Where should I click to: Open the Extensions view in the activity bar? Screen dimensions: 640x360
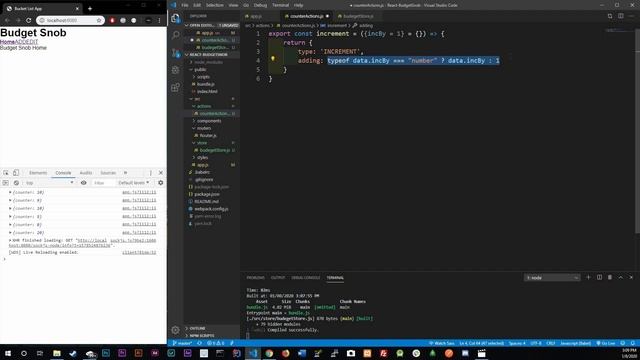(176, 87)
